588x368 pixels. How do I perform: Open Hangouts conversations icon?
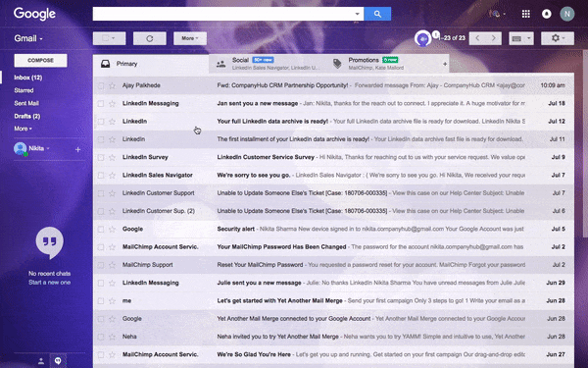(x=58, y=361)
